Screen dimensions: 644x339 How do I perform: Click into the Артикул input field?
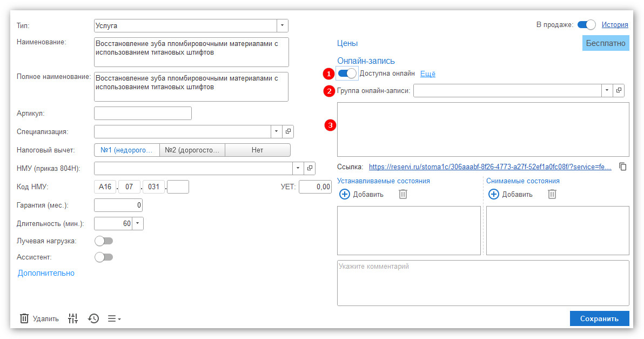pyautogui.click(x=143, y=113)
